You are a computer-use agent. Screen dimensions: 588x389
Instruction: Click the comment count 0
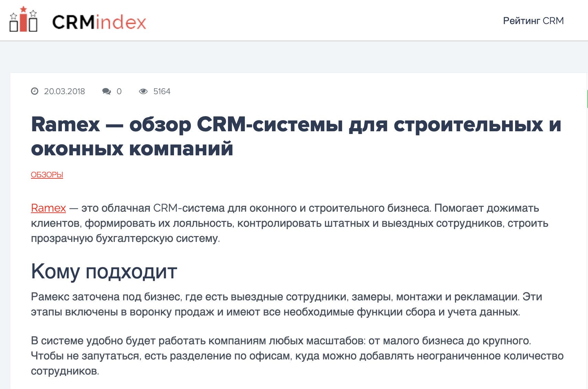tap(119, 91)
